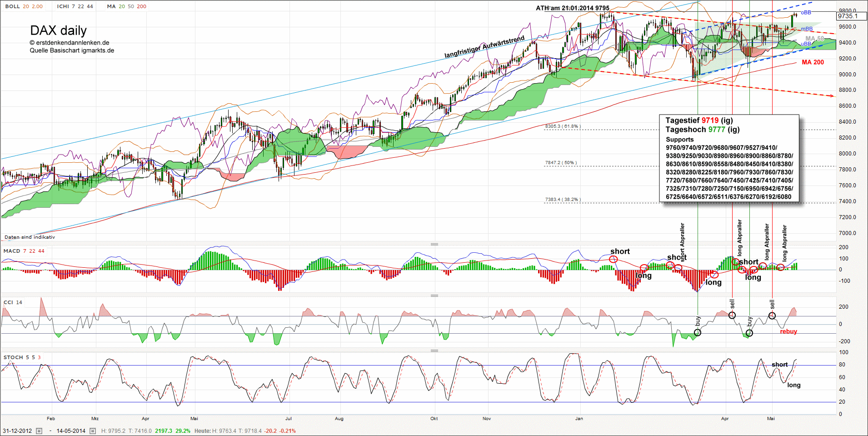Click the start date field 31-12-2012
The width and height of the screenshot is (868, 436).
pos(17,431)
